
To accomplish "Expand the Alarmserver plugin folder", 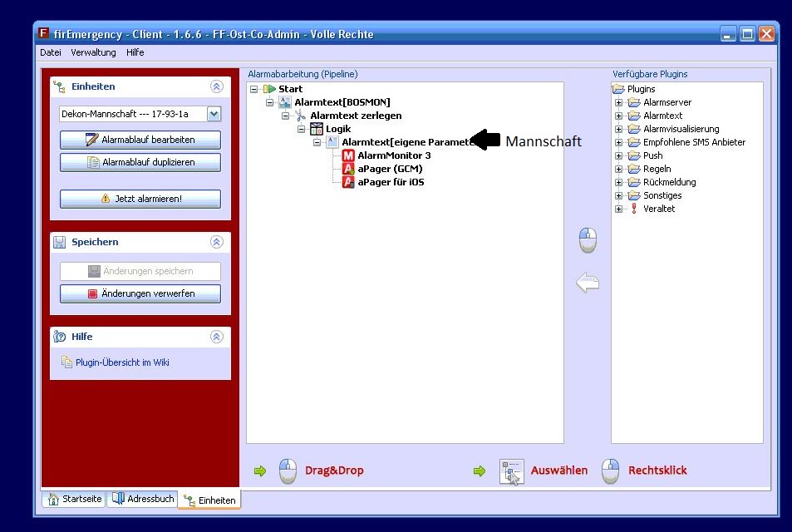I will pyautogui.click(x=618, y=102).
